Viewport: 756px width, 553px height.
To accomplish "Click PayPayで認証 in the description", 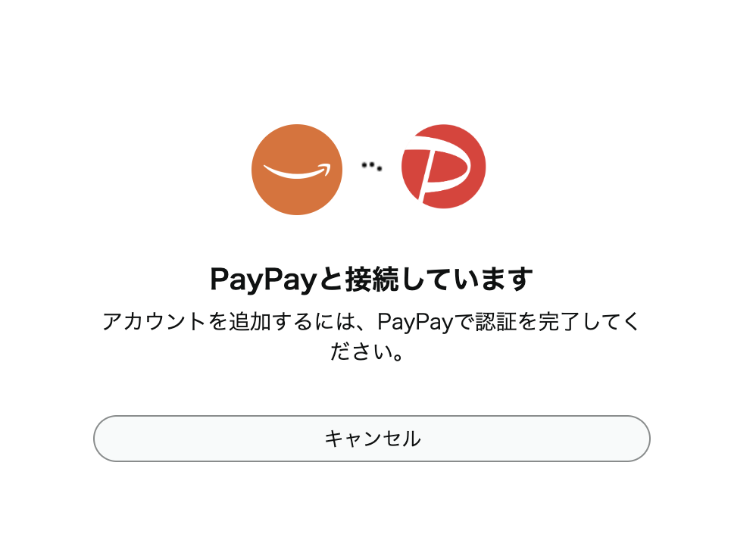I will [x=447, y=322].
